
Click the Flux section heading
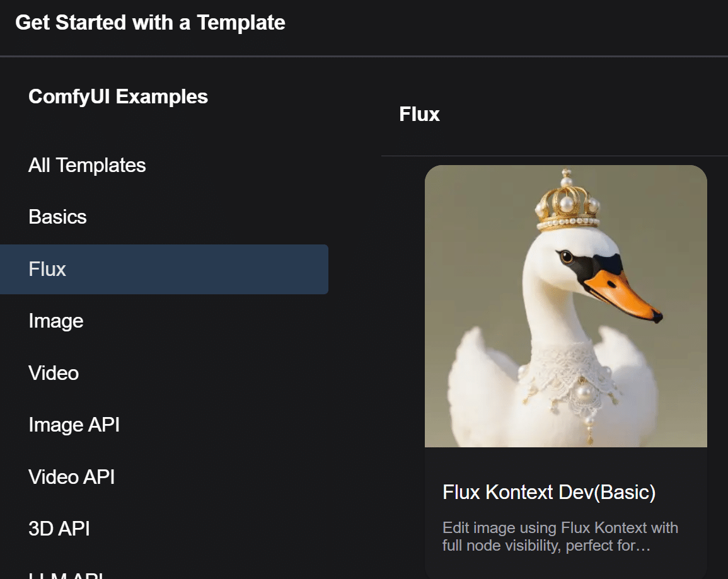click(x=419, y=114)
